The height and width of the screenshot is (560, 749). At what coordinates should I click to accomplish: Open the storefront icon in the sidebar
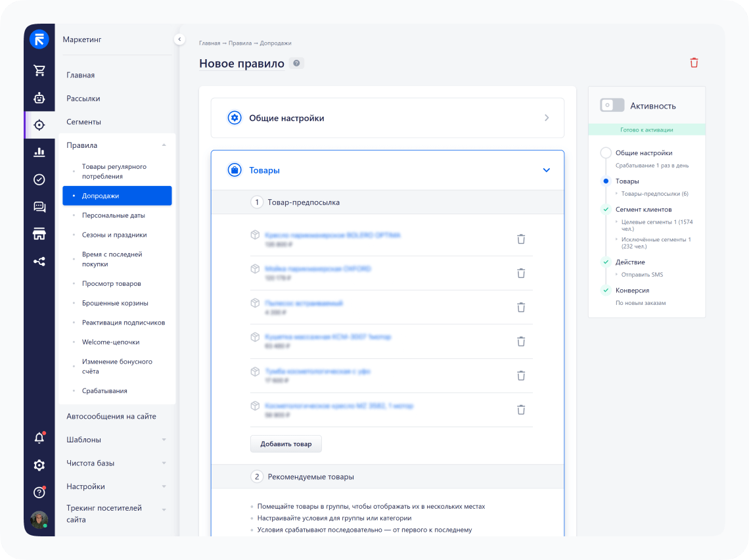39,233
